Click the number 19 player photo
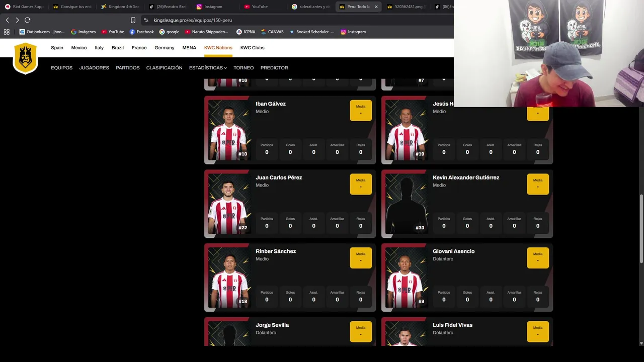 [406, 130]
